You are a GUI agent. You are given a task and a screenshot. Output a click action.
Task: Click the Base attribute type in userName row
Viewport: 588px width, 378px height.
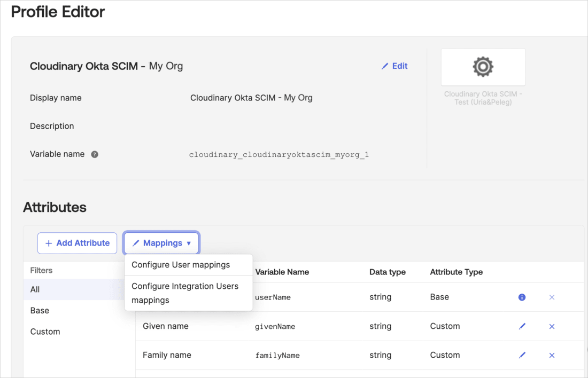(x=439, y=297)
